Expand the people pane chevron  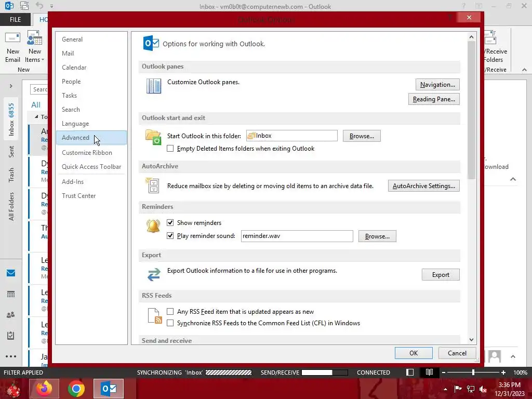tap(513, 356)
